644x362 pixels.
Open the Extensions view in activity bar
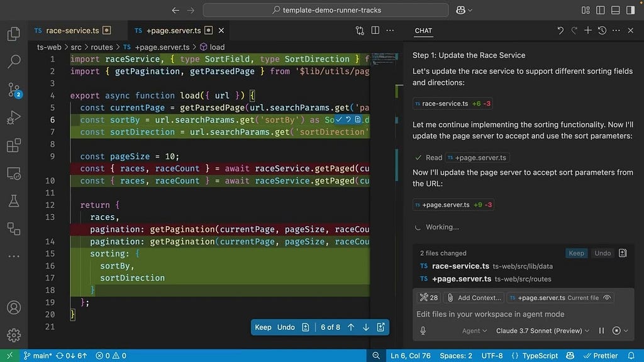click(14, 146)
